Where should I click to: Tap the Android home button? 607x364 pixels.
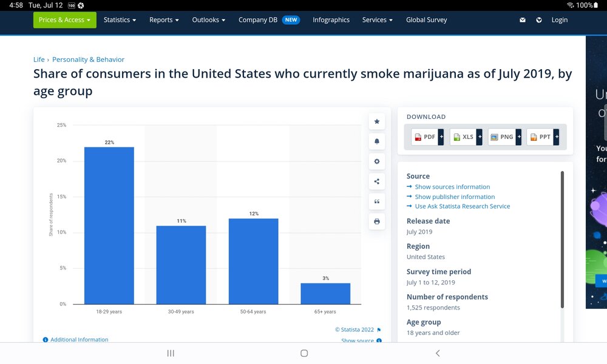pos(304,353)
